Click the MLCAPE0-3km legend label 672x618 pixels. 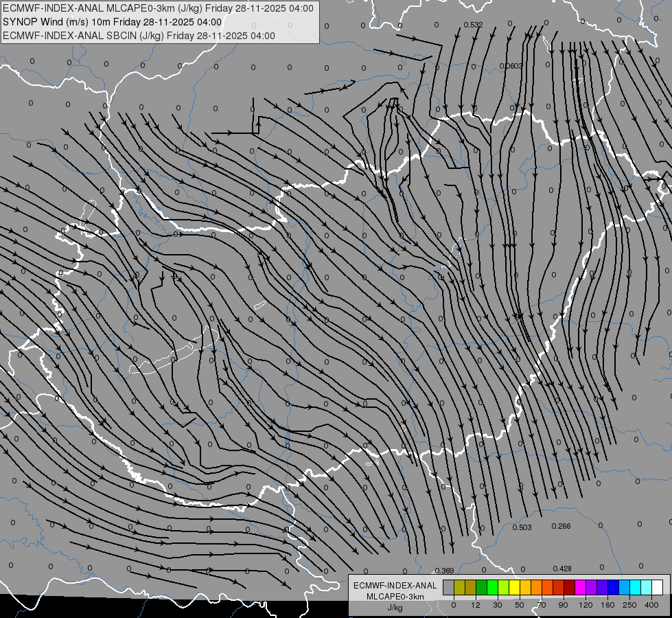point(395,597)
